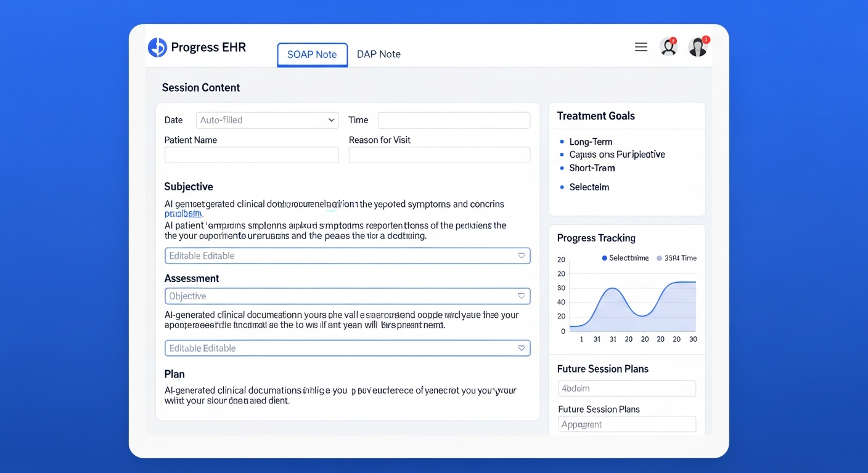Click the Cajuss ons Puripleotive goal
The image size is (868, 473).
tap(617, 155)
